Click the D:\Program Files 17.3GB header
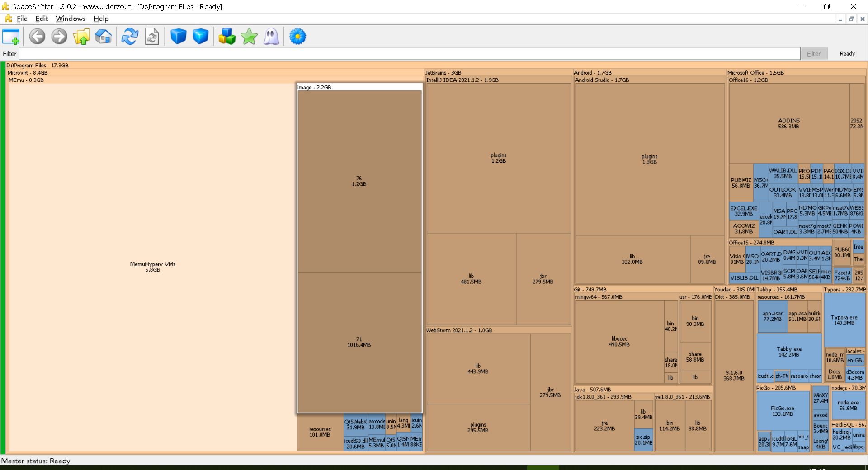 click(x=436, y=65)
